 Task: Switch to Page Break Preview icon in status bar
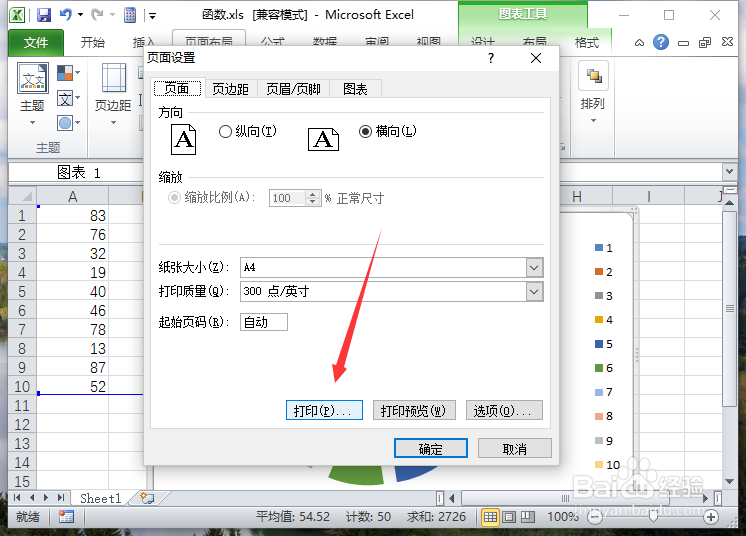[528, 517]
